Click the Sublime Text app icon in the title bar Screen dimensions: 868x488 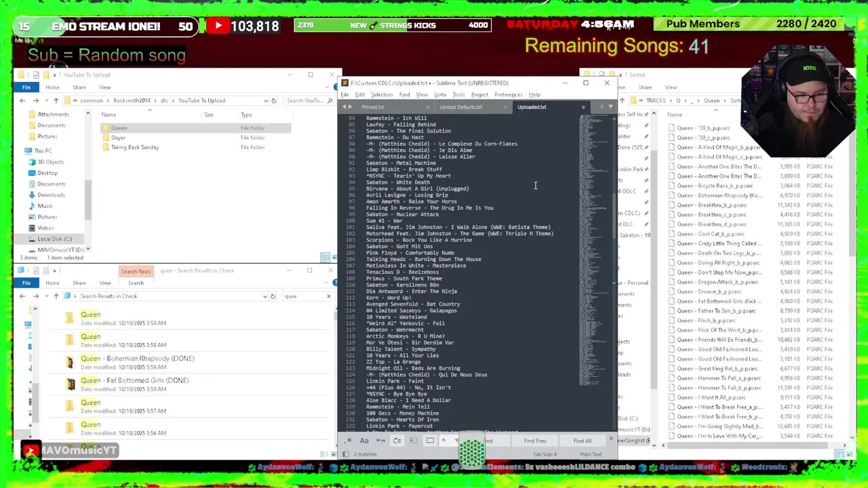344,83
